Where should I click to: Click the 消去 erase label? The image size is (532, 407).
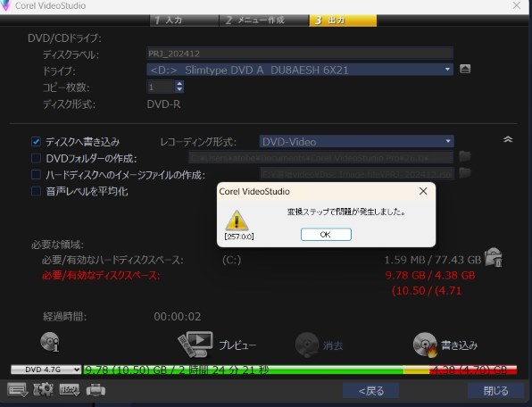point(332,345)
